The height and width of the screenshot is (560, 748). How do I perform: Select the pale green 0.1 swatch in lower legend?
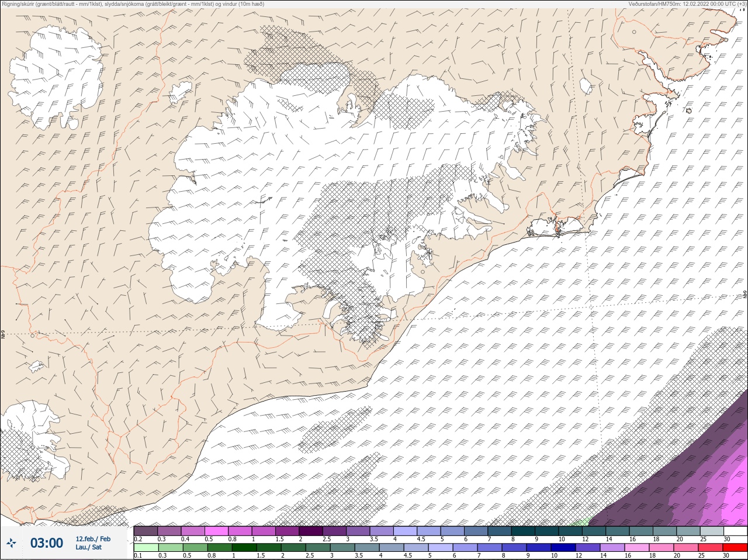pos(146,547)
